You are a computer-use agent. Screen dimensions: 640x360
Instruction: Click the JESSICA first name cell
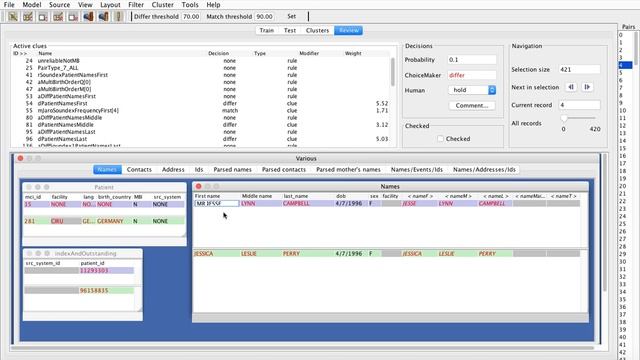tap(216, 253)
